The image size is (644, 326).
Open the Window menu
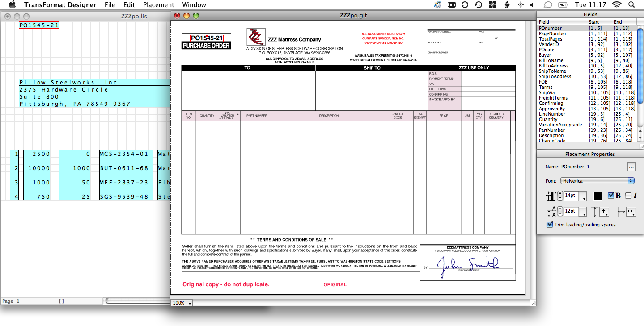pyautogui.click(x=194, y=5)
